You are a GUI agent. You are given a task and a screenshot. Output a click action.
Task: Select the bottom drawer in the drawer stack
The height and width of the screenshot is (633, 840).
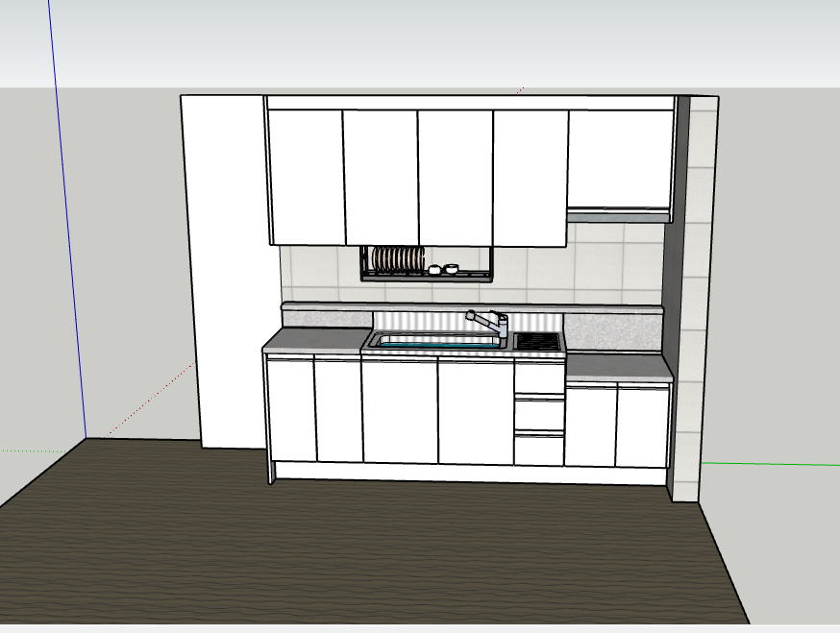[539, 450]
